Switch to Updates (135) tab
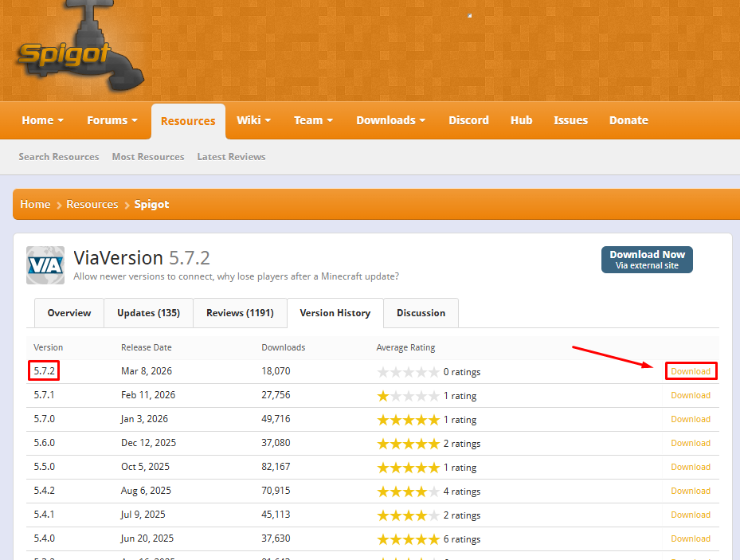Image resolution: width=740 pixels, height=560 pixels. pyautogui.click(x=149, y=313)
